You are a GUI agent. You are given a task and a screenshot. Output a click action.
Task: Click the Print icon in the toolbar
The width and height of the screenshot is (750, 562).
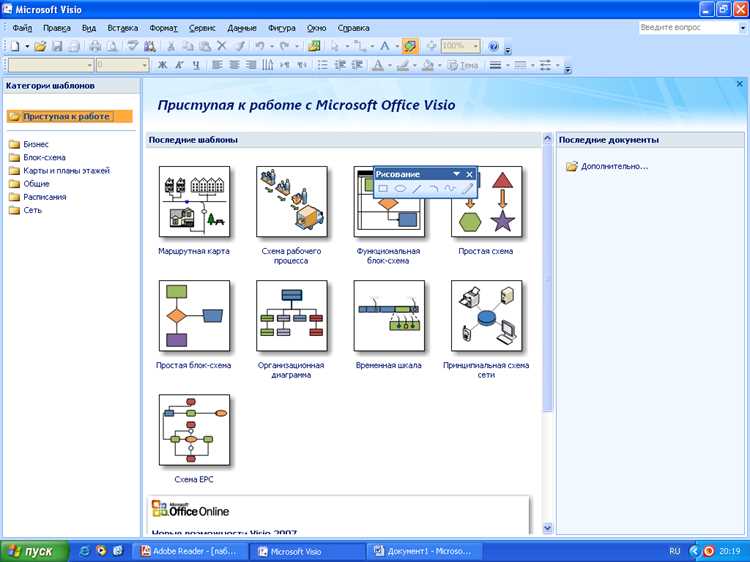click(x=95, y=46)
